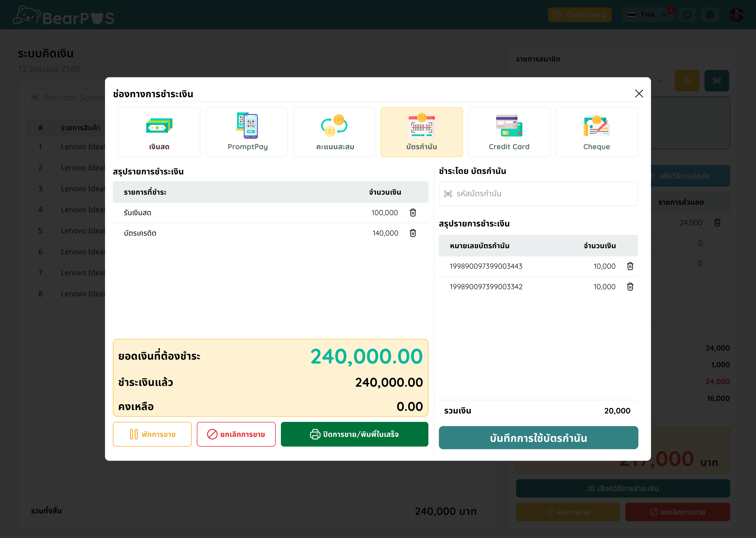The image size is (756, 538).
Task: Remove voucher 199890097399003342
Action: tap(630, 287)
